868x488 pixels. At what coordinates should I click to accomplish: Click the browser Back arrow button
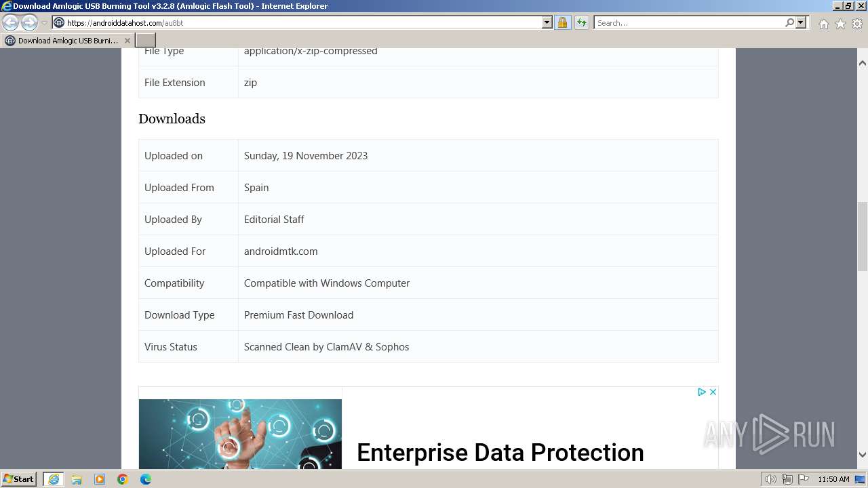pyautogui.click(x=11, y=22)
